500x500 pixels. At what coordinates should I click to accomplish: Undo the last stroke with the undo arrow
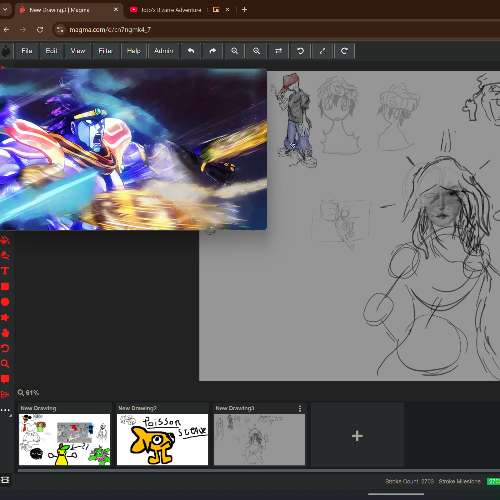tap(191, 51)
